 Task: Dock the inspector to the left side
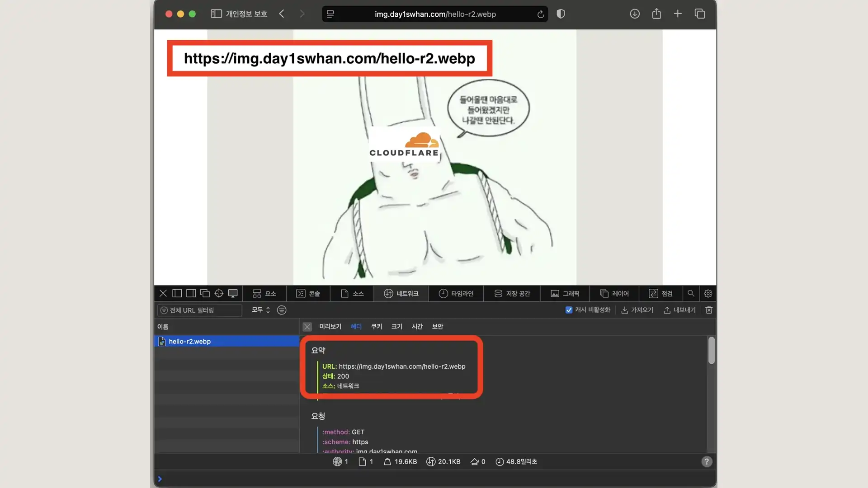pos(177,293)
